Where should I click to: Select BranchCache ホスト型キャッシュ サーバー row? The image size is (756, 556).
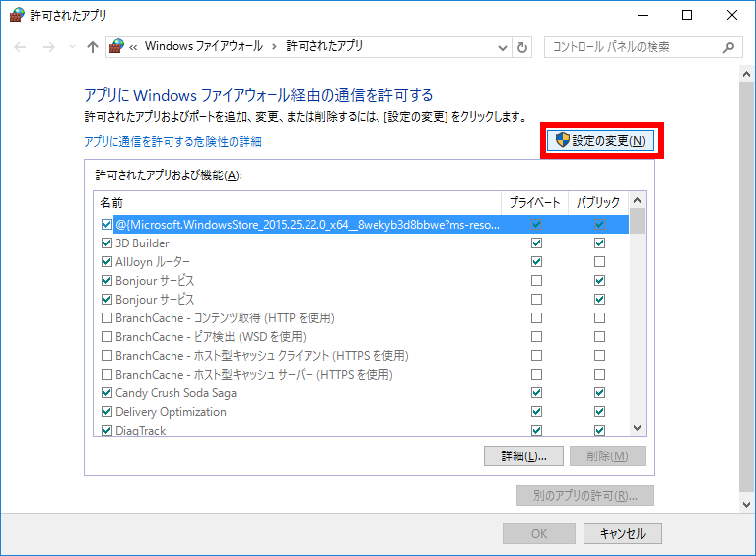[361, 375]
